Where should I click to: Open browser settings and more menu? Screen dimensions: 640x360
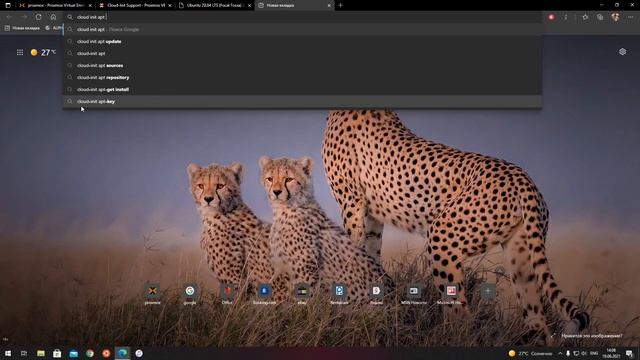[630, 17]
